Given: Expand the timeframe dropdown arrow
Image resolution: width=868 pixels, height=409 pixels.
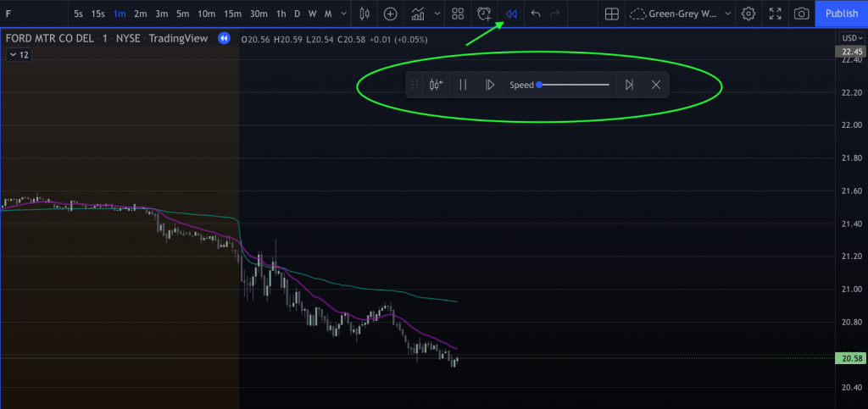Looking at the screenshot, I should [x=344, y=14].
